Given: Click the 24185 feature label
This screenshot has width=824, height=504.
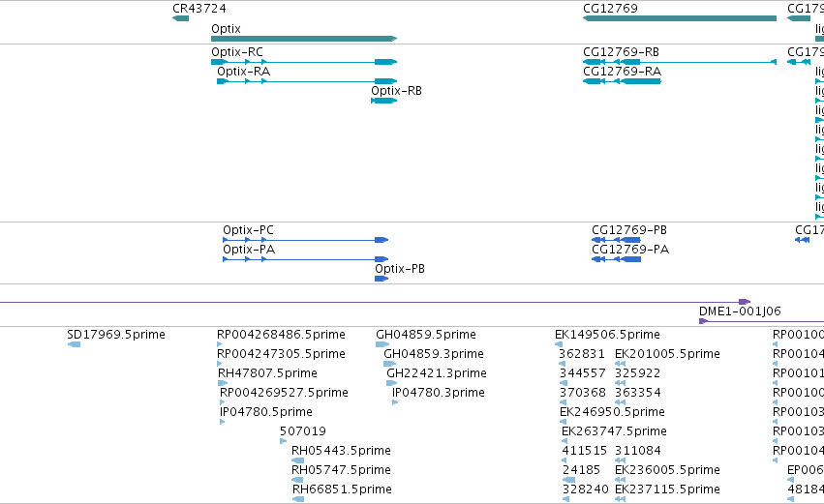Looking at the screenshot, I should click(x=581, y=470).
